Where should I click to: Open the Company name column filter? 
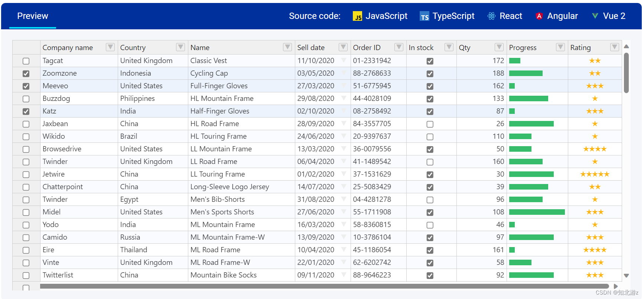click(x=110, y=47)
